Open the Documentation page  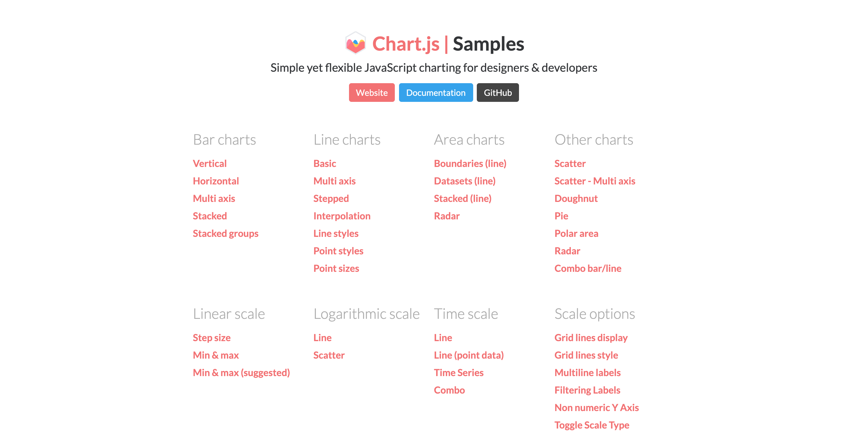tap(436, 92)
